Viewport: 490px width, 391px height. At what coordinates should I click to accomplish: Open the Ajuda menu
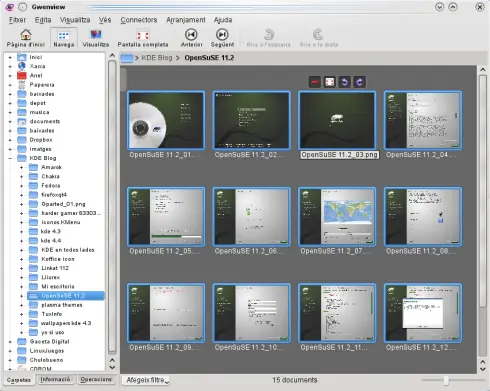(x=223, y=20)
